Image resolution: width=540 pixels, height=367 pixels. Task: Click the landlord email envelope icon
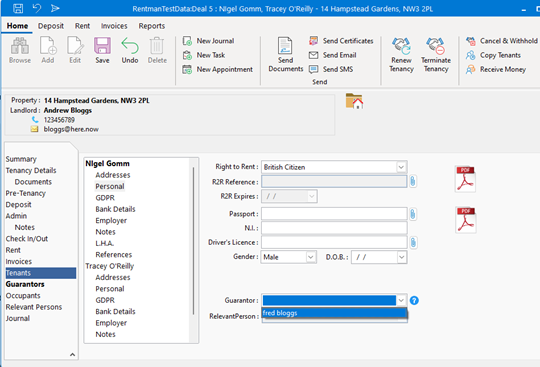pos(34,129)
